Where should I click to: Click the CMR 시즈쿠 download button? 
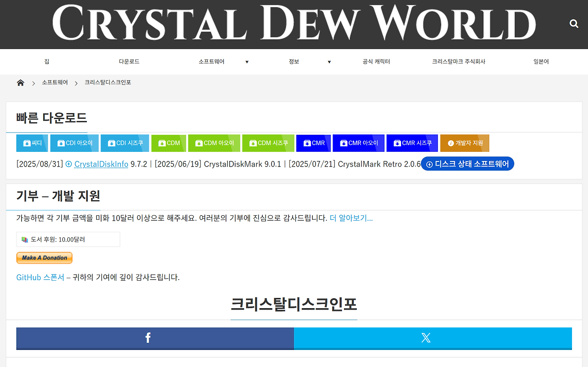tap(412, 143)
